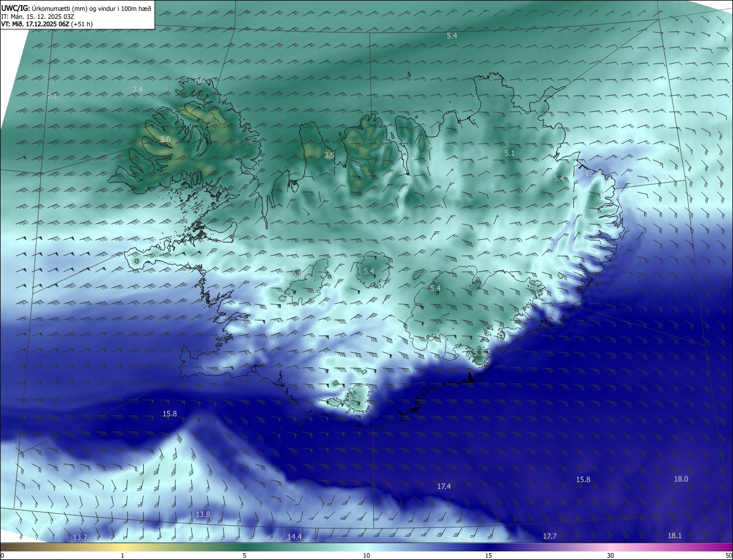Click the legend tick label '5'
733x560 pixels.
(x=245, y=555)
